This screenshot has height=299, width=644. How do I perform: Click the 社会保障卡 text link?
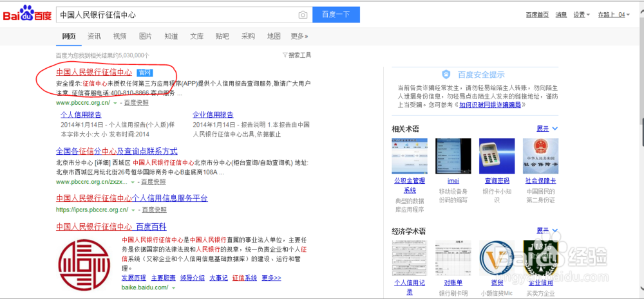[x=540, y=181]
